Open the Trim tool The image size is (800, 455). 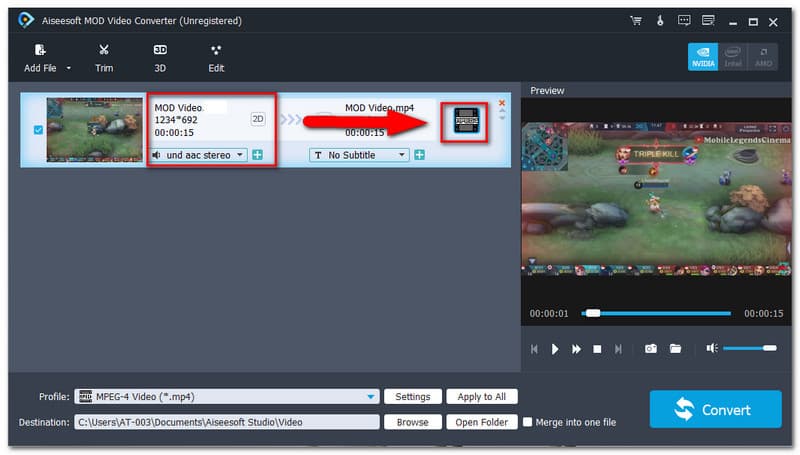coord(104,58)
